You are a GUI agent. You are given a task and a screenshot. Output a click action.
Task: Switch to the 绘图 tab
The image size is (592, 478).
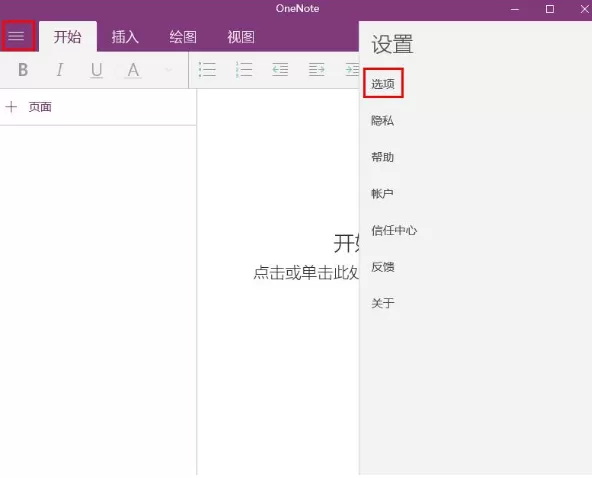(x=183, y=37)
